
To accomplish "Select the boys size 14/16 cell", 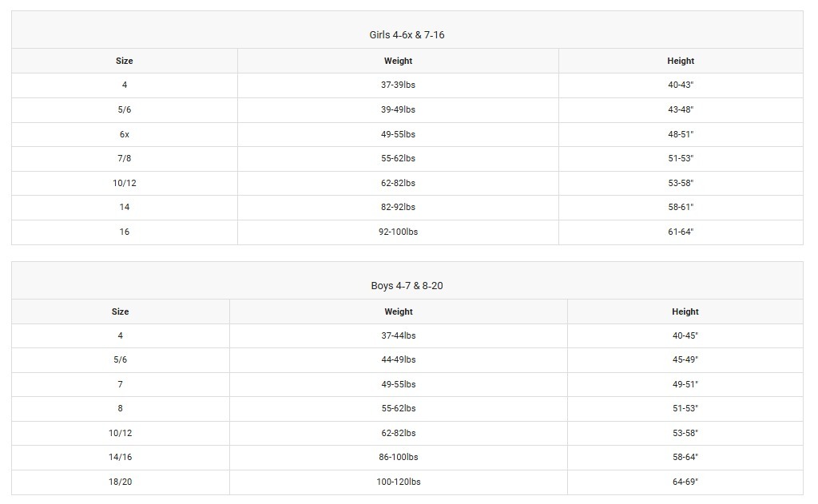I will point(121,457).
